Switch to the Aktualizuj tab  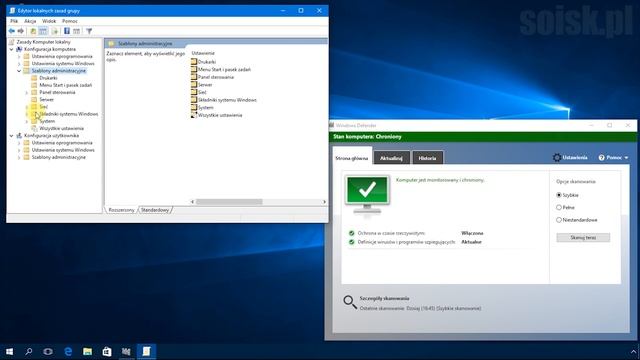click(x=391, y=158)
